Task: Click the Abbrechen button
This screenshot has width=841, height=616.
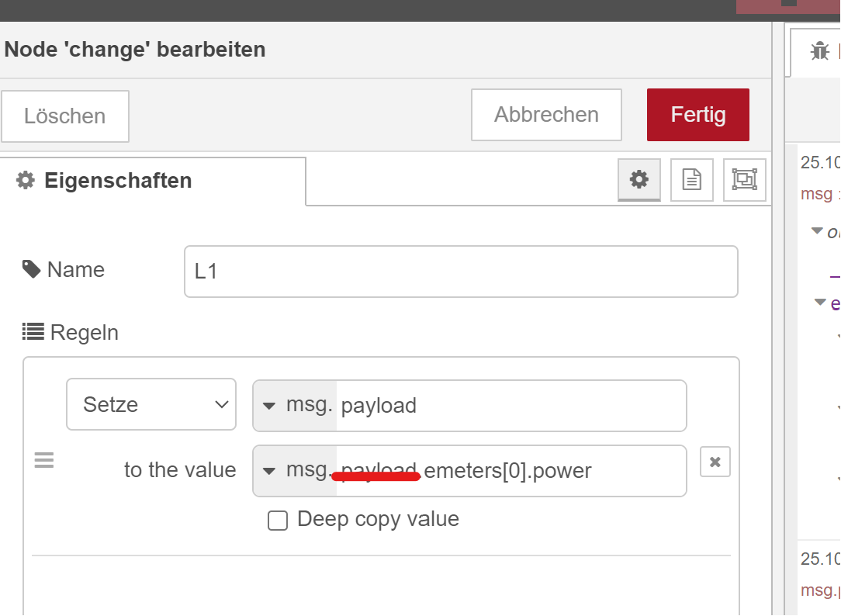Action: (x=546, y=115)
